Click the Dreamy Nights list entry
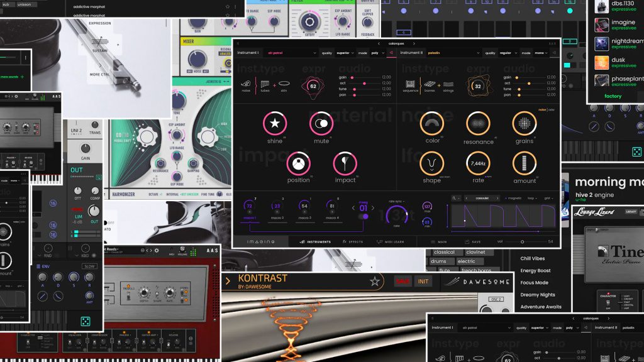 [538, 295]
